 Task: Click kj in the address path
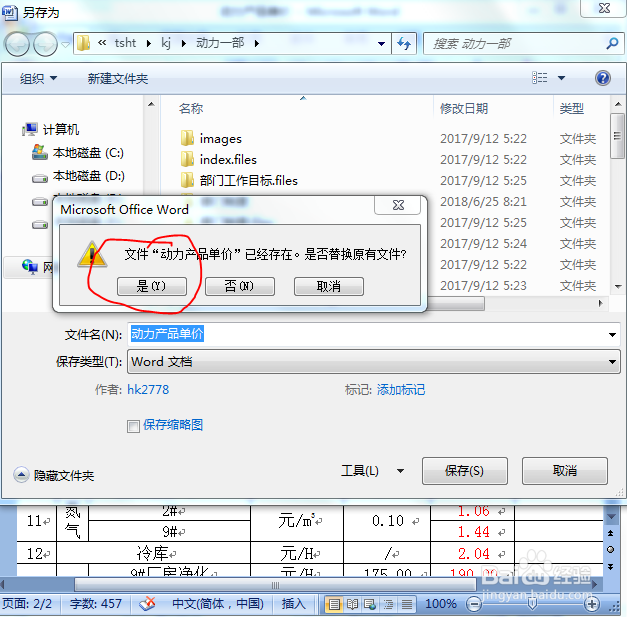(x=166, y=43)
